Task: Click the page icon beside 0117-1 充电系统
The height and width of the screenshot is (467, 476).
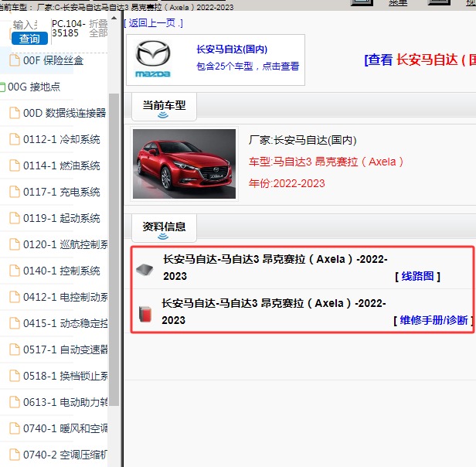Action: click(x=15, y=192)
